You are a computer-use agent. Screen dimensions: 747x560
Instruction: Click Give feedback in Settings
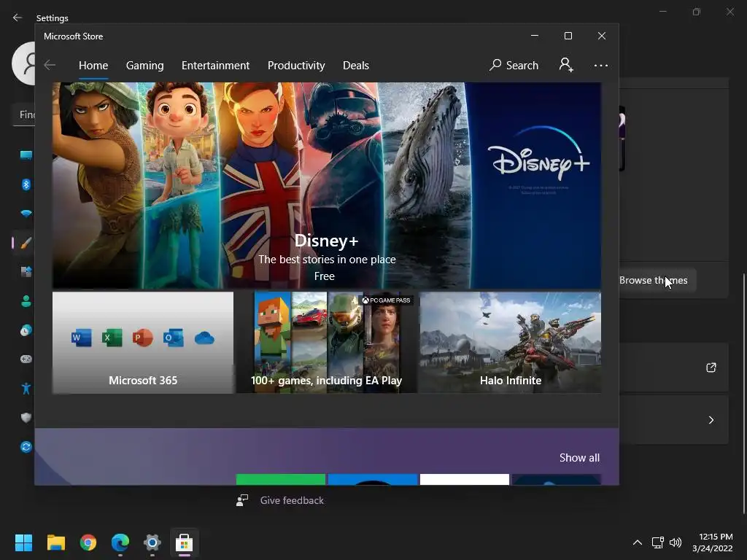click(292, 500)
